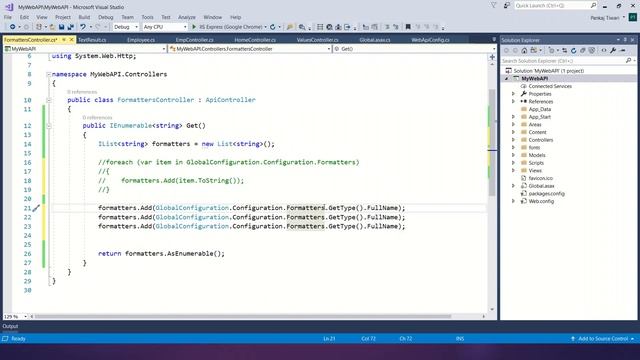This screenshot has width=640, height=360.
Task: Toggle bookmark using the toolbar bookmark icon
Action: pos(408,27)
